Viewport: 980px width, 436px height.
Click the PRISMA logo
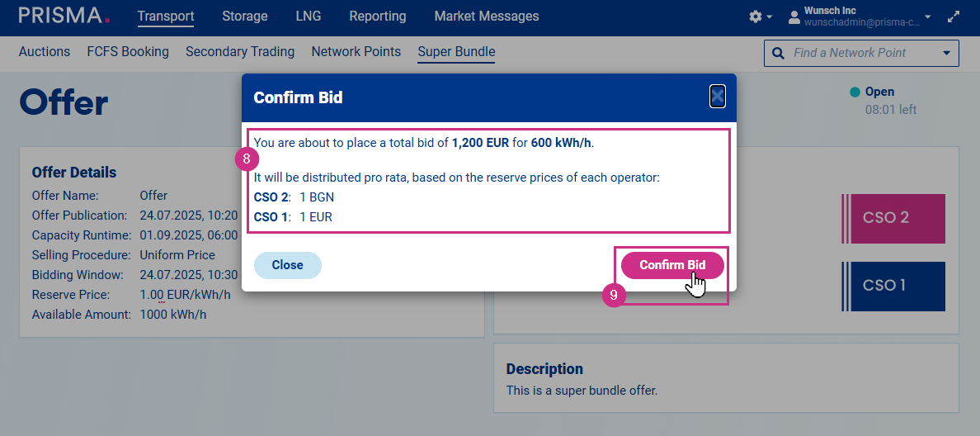click(64, 16)
